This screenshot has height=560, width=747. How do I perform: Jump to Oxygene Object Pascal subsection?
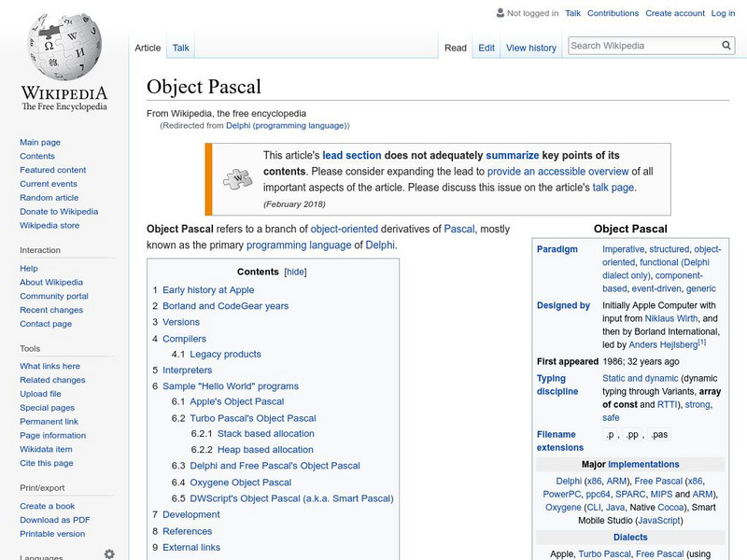[x=241, y=482]
